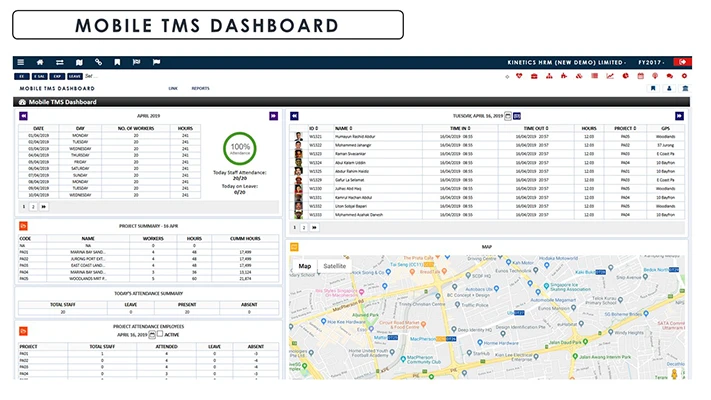This screenshot has width=711, height=400.
Task: Jump to last page of monthly table
Action: pyautogui.click(x=44, y=207)
